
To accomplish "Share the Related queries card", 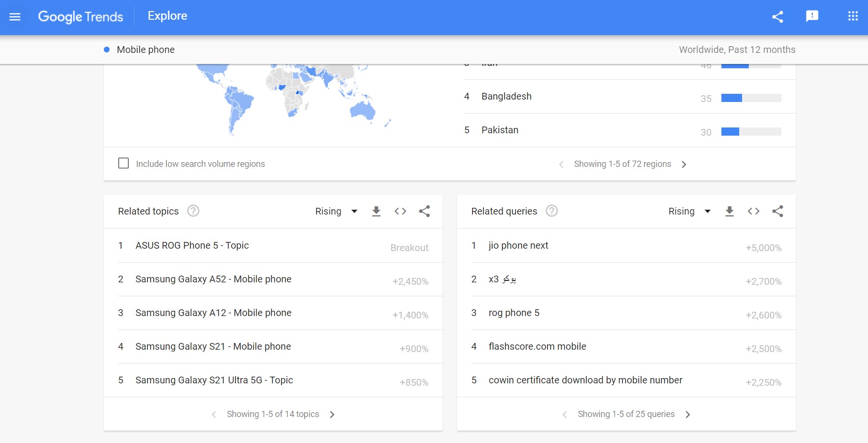I will point(778,211).
